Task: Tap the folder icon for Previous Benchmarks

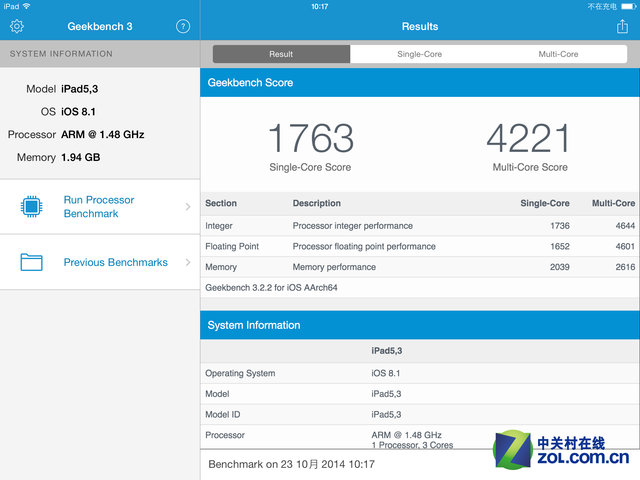Action: pyautogui.click(x=32, y=262)
